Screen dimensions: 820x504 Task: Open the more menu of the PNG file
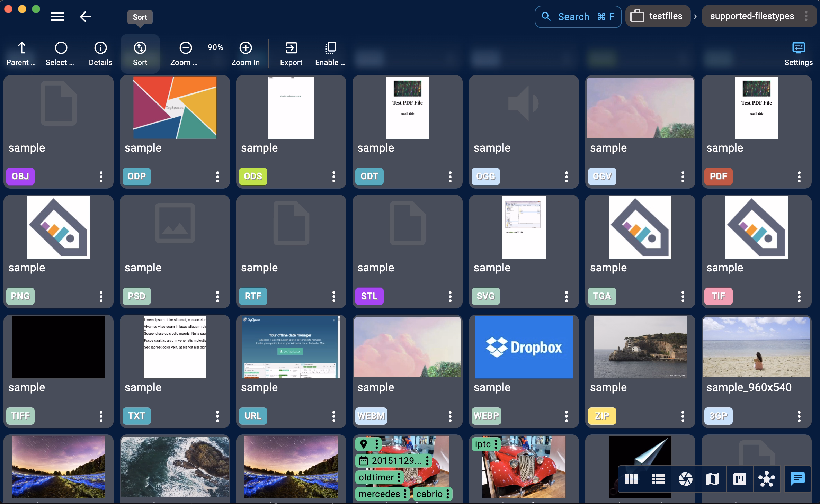(x=101, y=296)
